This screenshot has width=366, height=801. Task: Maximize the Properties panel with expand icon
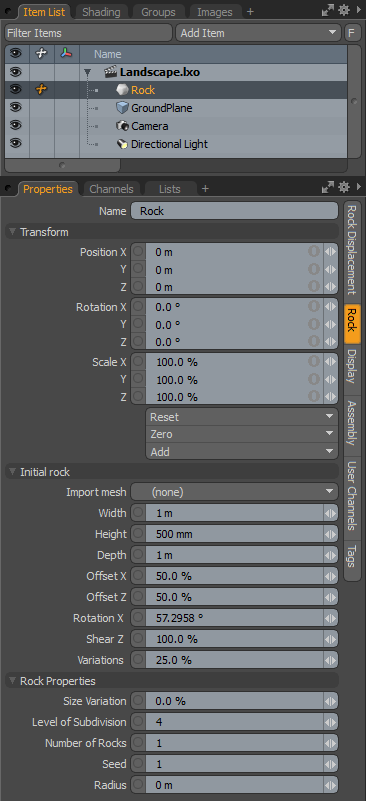pos(328,188)
